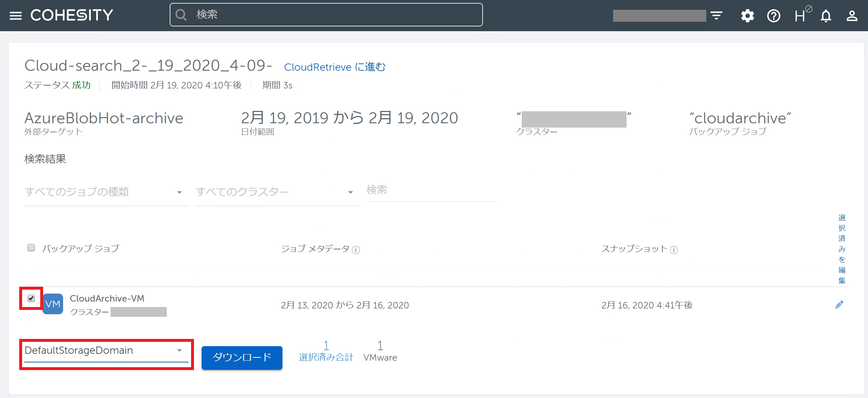Viewport: 868px width, 398px height.
Task: Click the AzureBlobHot-archive external target text
Action: pos(104,118)
